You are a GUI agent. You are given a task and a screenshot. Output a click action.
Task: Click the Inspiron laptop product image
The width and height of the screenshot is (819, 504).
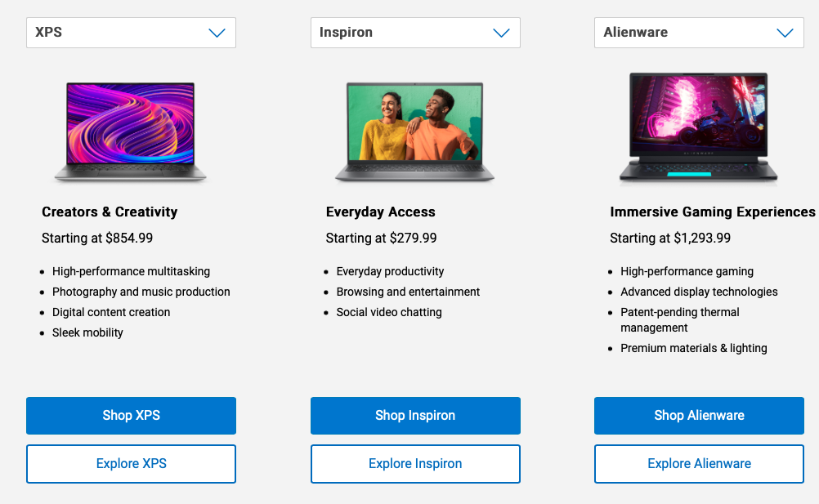tap(414, 132)
